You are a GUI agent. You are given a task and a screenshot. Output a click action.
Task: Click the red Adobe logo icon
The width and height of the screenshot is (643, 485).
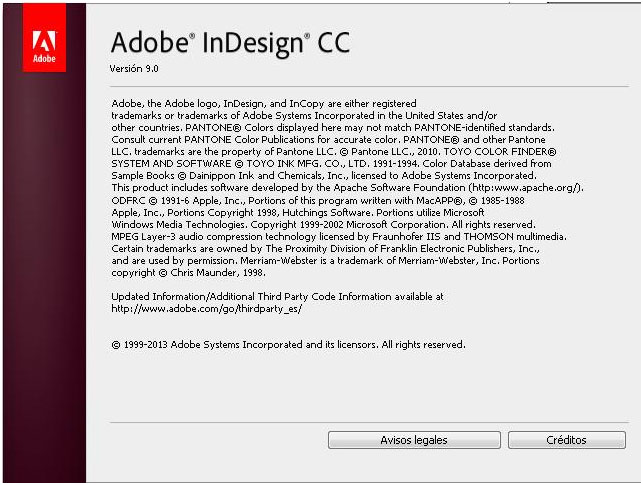tap(44, 37)
